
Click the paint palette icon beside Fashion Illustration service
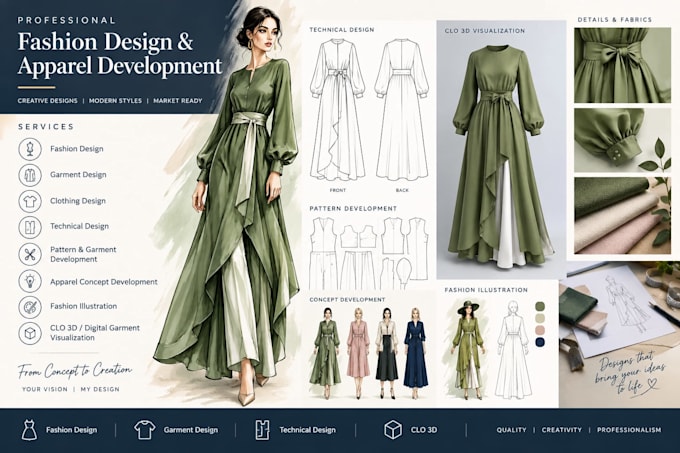pos(30,306)
